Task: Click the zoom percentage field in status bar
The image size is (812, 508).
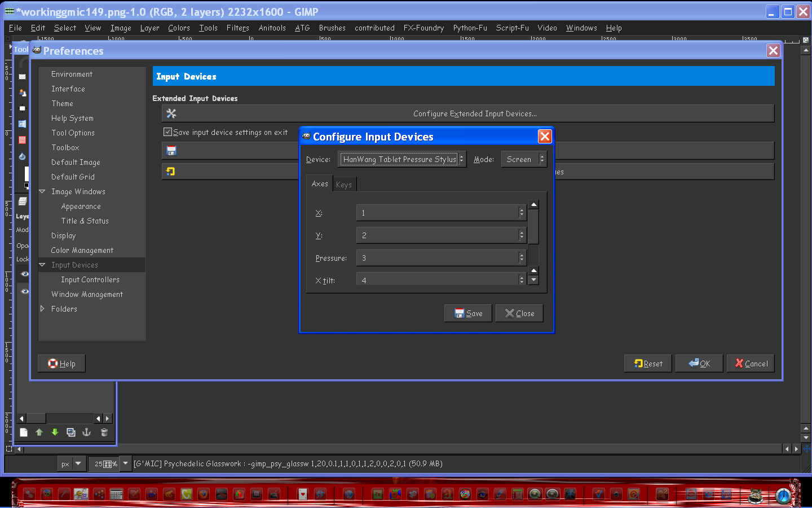Action: pos(104,464)
